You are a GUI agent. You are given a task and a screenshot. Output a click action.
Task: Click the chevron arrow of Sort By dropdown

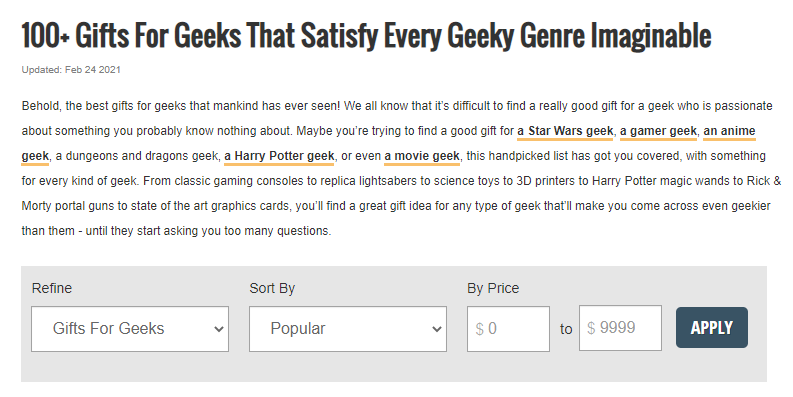pyautogui.click(x=436, y=329)
